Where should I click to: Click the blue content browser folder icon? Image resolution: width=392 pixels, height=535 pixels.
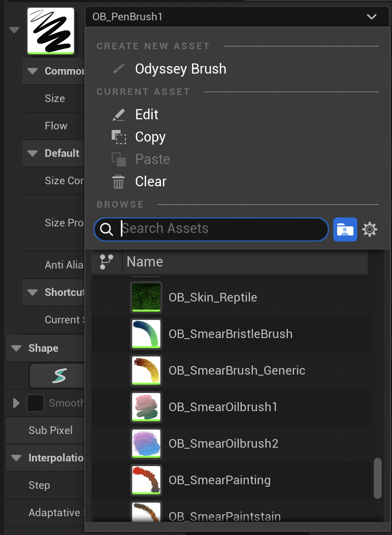click(x=345, y=229)
